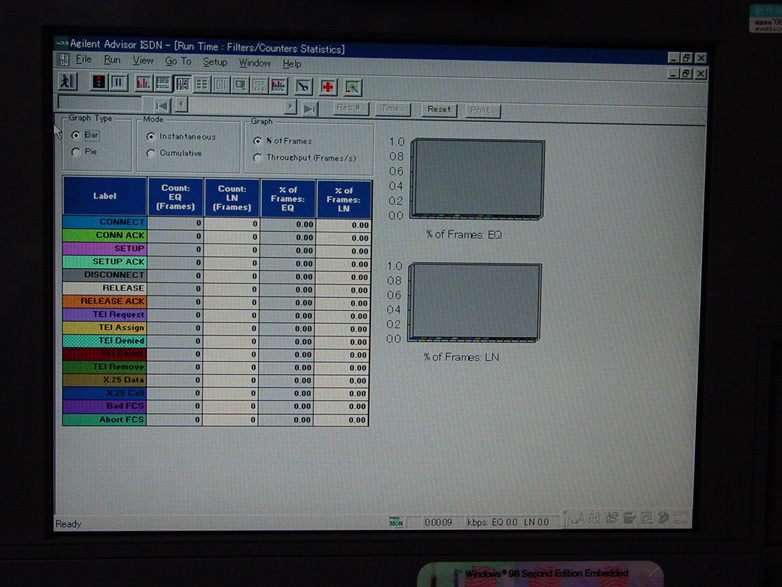Select the Bad FCS label row
The image size is (782, 587).
(x=104, y=406)
